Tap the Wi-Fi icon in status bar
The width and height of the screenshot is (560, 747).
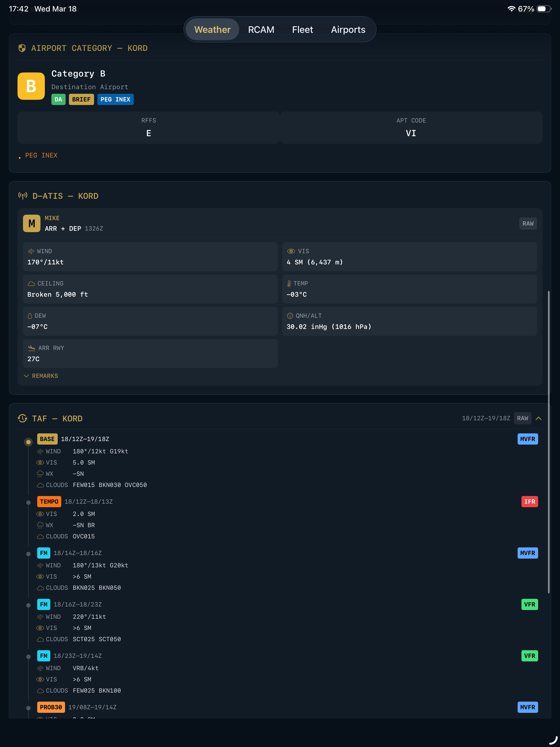pyautogui.click(x=511, y=9)
